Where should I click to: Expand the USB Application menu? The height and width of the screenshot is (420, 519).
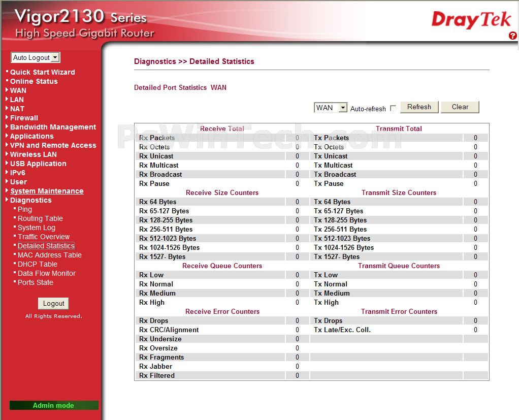coord(38,164)
